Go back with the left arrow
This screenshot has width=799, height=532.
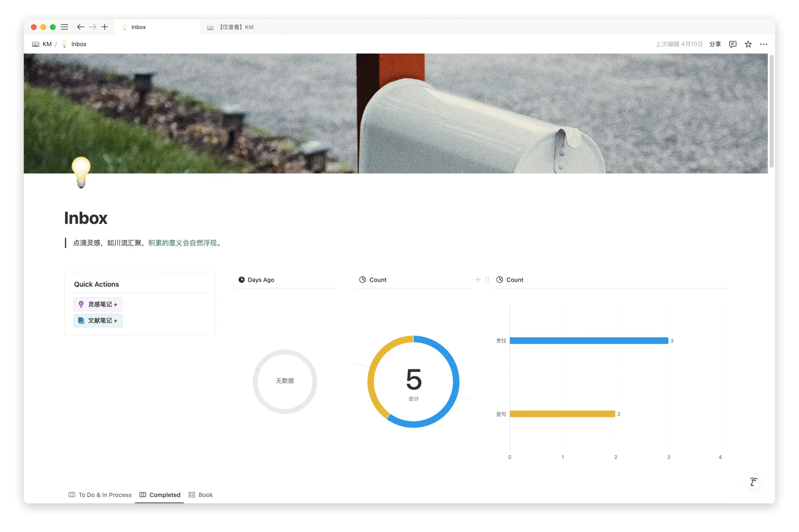(x=81, y=27)
